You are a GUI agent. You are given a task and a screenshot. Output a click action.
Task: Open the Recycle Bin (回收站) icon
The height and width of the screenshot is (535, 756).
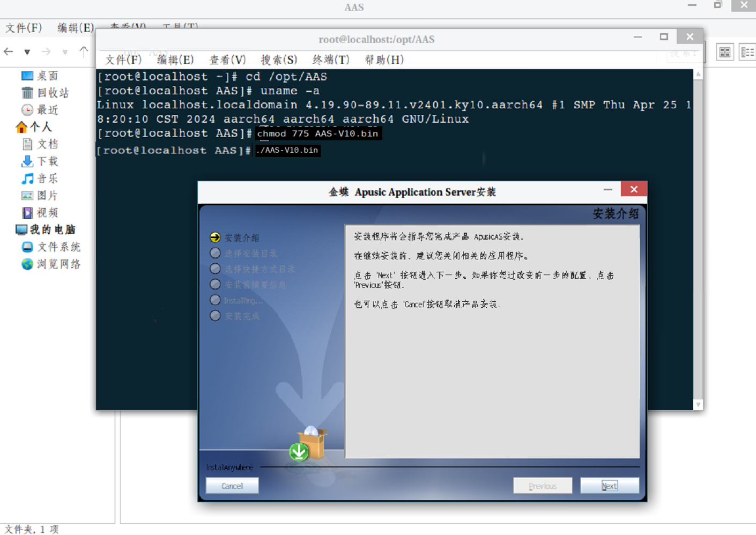coord(27,93)
